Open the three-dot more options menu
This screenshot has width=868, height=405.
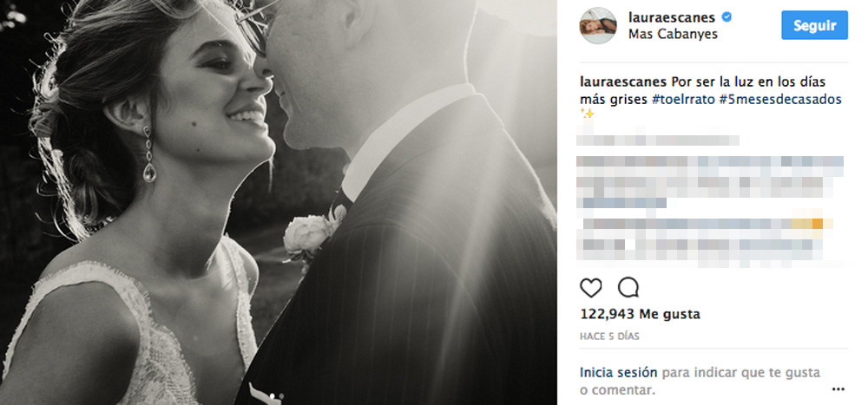[x=838, y=389]
